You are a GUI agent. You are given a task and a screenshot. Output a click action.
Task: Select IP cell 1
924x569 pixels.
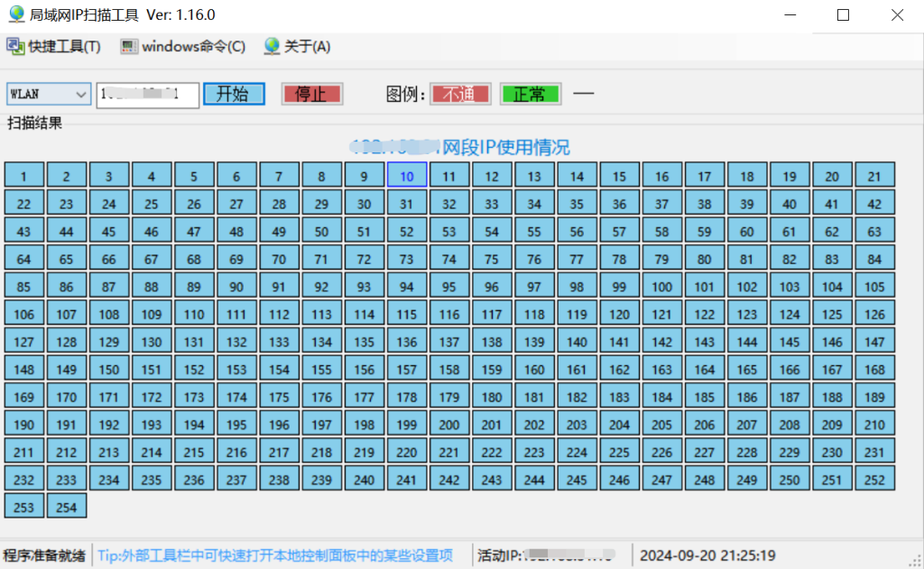24,176
